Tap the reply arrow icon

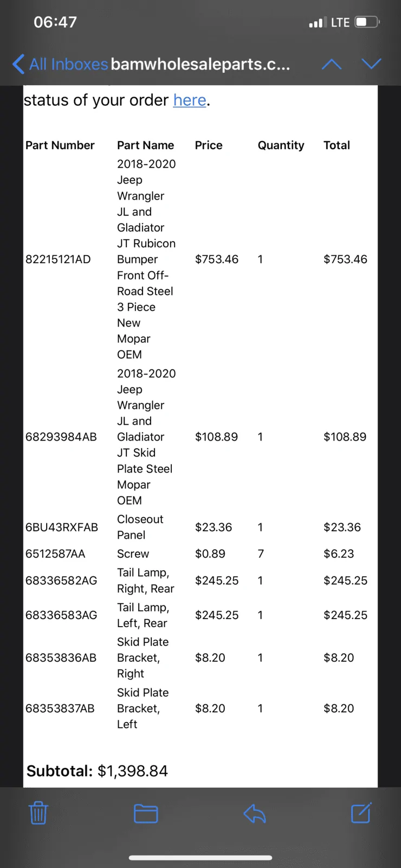(x=255, y=813)
